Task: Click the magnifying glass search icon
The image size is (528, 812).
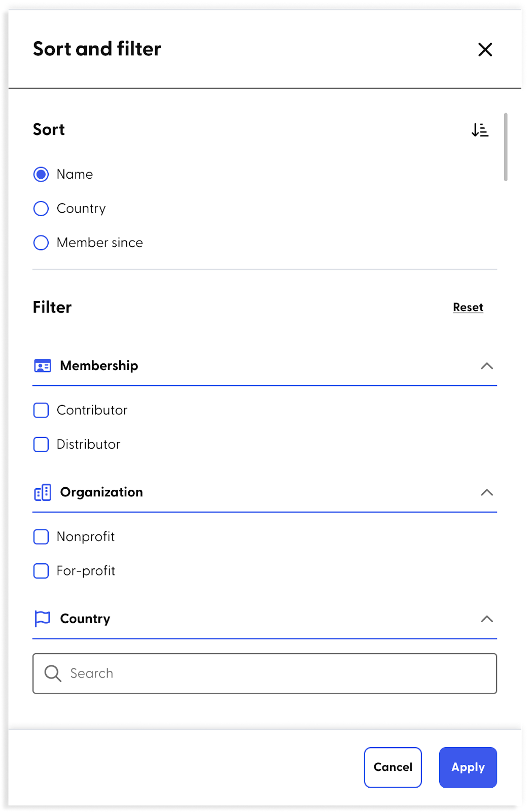Action: [53, 673]
